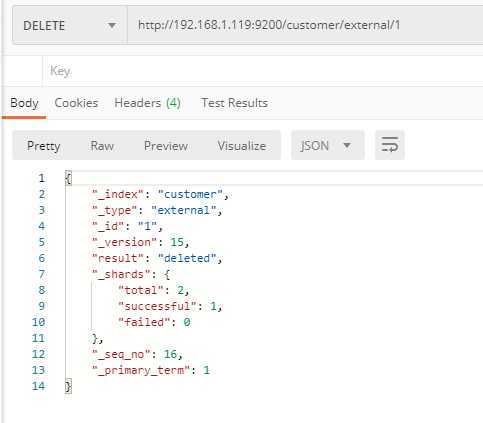The height and width of the screenshot is (423, 483).
Task: Select the Visualize view mode
Action: click(x=242, y=146)
